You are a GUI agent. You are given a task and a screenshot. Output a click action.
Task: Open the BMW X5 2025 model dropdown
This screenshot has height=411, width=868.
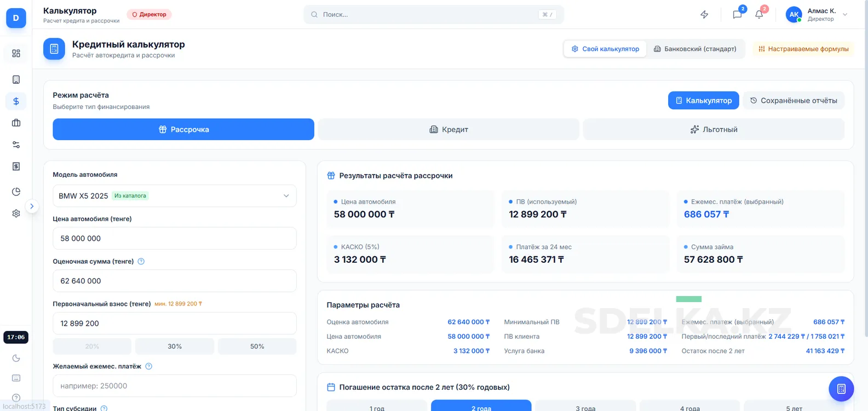coord(175,196)
